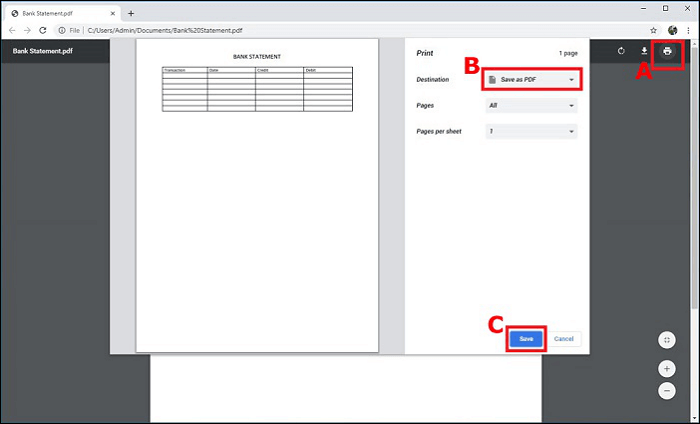The image size is (700, 424).
Task: Rotate the PDF with the rotate icon
Action: [x=621, y=51]
